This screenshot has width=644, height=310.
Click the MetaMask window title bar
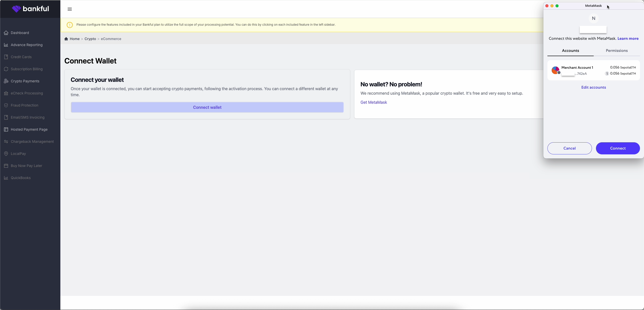point(593,6)
